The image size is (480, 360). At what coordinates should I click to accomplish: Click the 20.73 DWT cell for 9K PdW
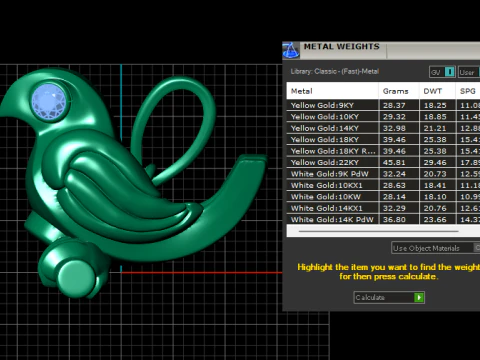[437, 174]
